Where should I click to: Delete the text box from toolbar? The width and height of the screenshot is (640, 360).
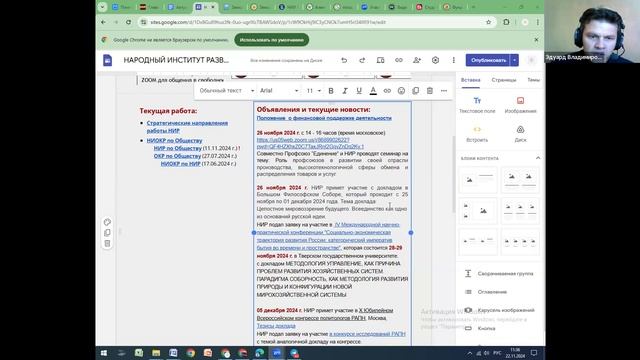[430, 91]
